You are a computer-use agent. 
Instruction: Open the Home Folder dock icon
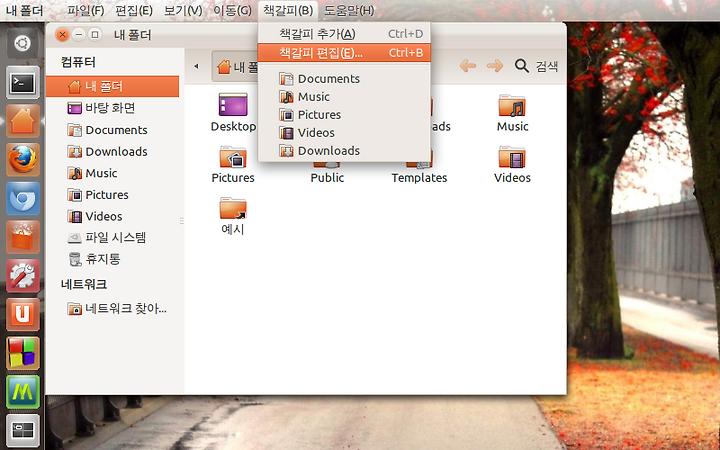coord(22,121)
